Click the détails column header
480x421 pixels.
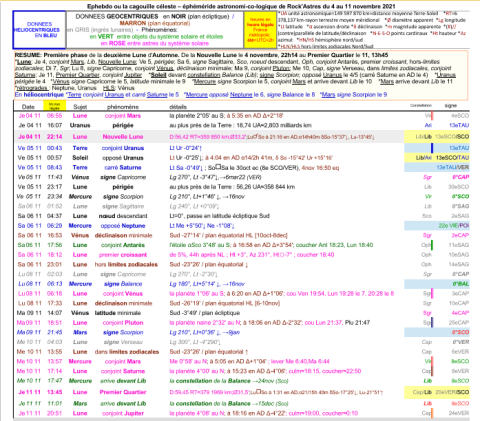coord(178,107)
